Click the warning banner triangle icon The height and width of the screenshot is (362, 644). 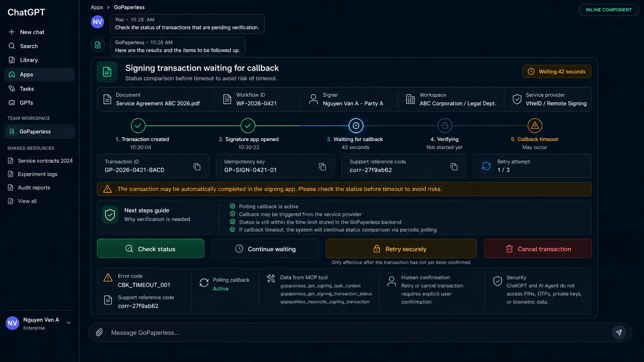107,189
